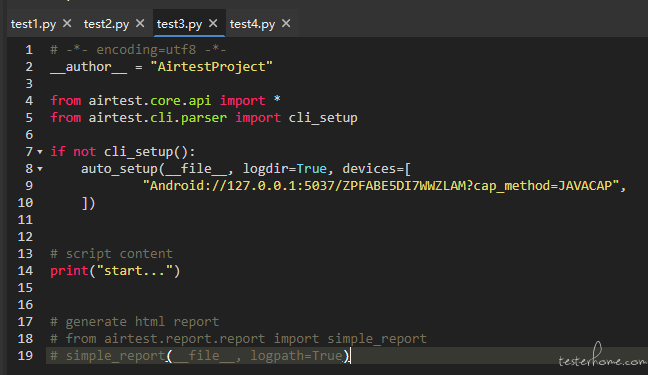Image resolution: width=648 pixels, height=375 pixels.
Task: Click line number 4 in the gutter
Action: point(29,101)
